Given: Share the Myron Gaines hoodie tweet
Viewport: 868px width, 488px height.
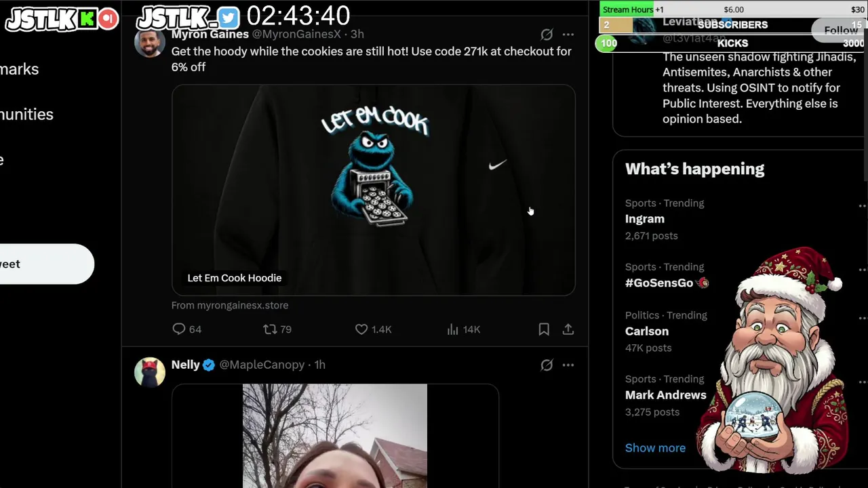Looking at the screenshot, I should tap(568, 329).
